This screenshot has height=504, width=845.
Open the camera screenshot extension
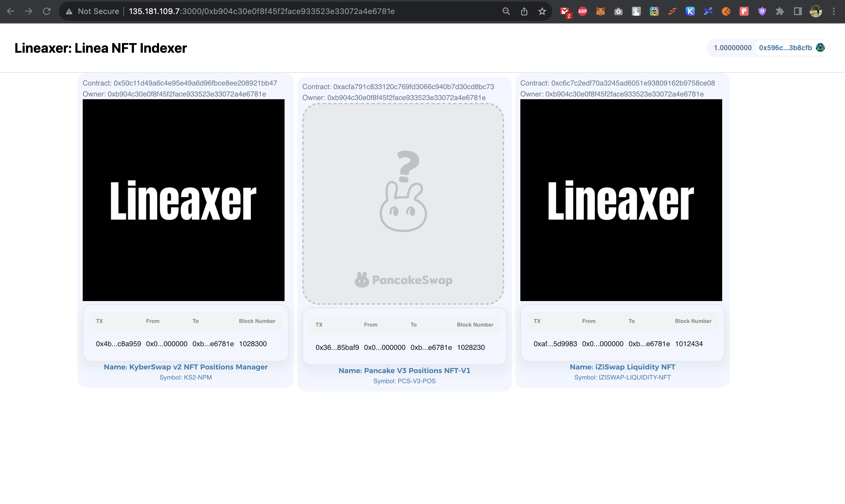(618, 11)
